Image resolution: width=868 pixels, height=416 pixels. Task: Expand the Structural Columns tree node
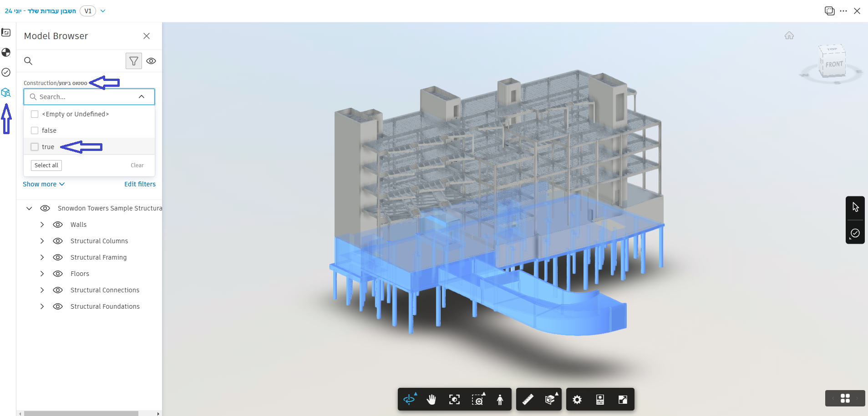[x=42, y=241]
